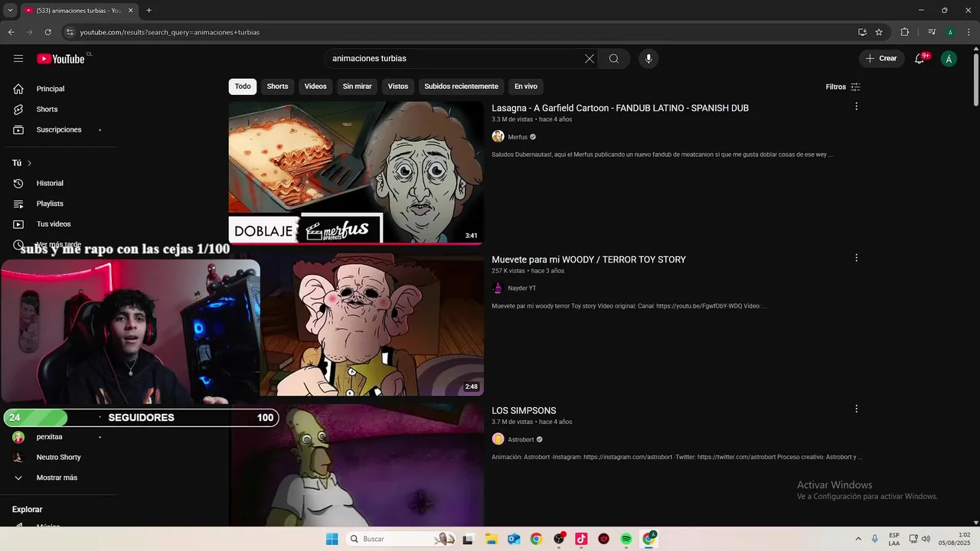Screen dimensions: 980x551
Task: Click the Lasagna Garfield video thumbnail
Action: pos(356,173)
